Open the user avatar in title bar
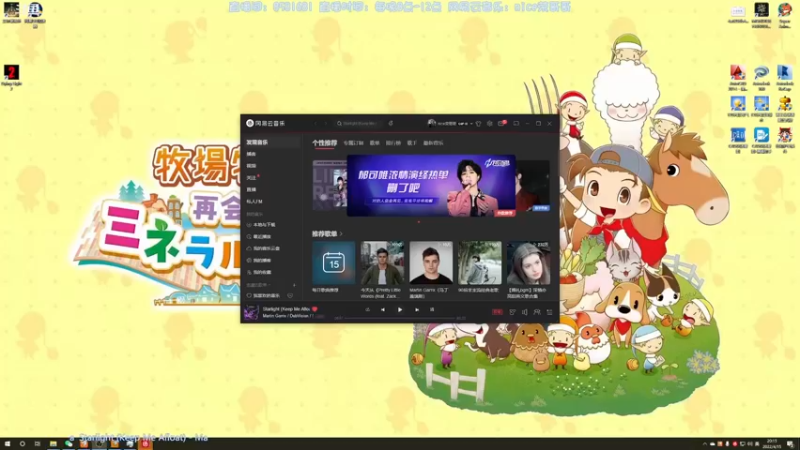Viewport: 800px width, 450px height. pyautogui.click(x=432, y=123)
